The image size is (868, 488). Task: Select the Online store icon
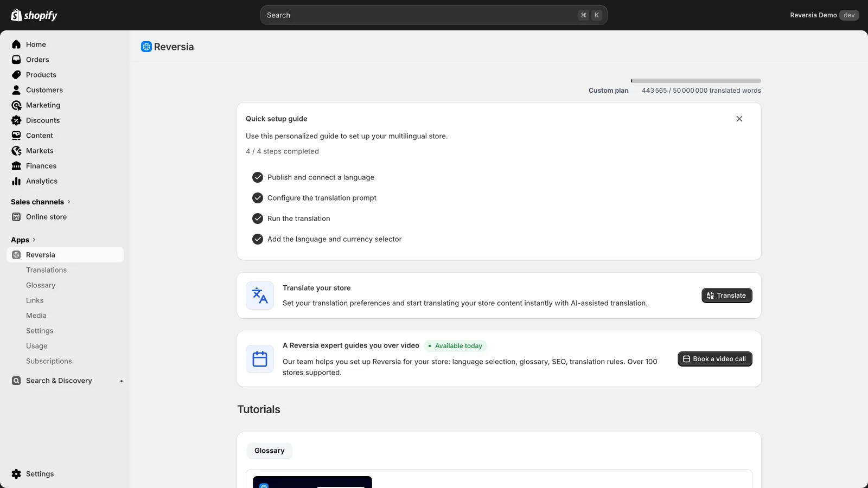[16, 217]
